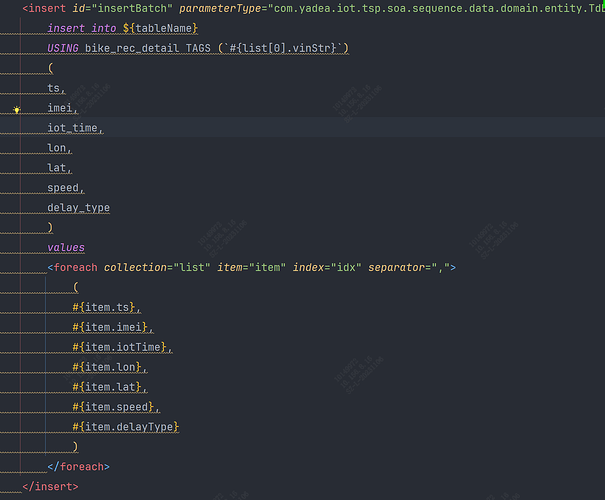
Task: Place cursor on the iot_time column
Action: 74,128
